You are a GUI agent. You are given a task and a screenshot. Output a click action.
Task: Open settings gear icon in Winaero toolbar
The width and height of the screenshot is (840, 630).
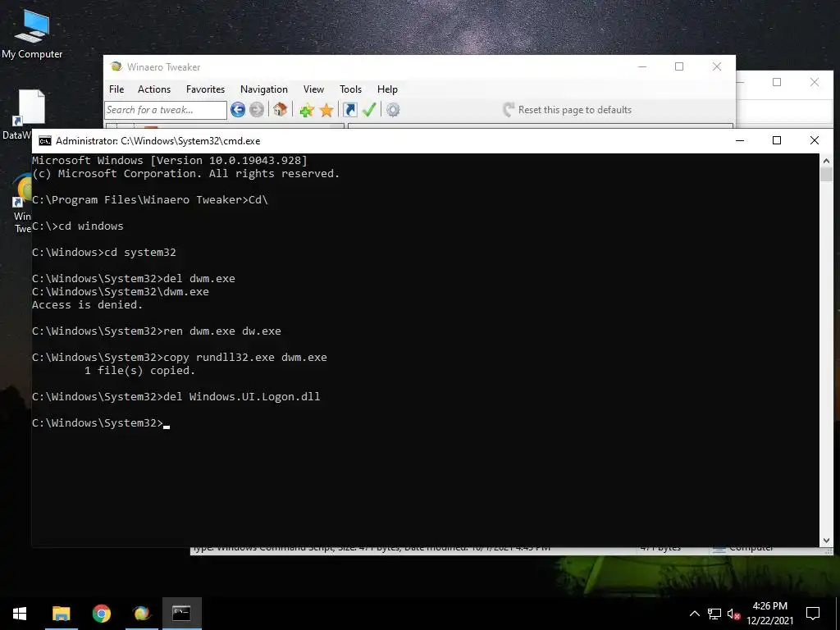pos(393,110)
